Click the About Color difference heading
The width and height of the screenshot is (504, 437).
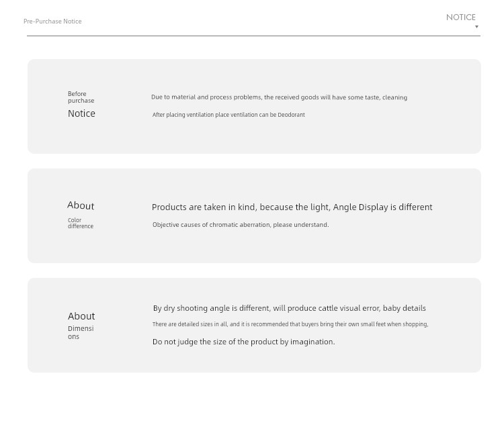pos(81,205)
